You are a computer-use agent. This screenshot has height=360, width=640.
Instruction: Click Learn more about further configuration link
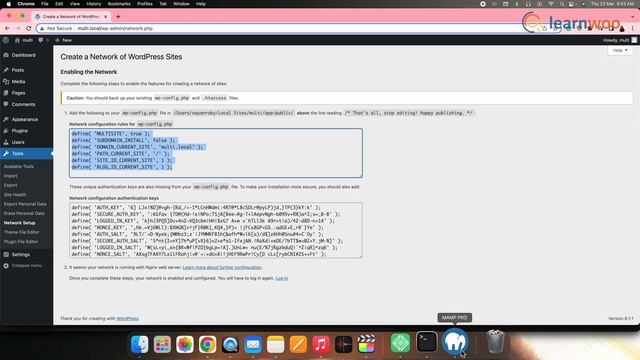(x=222, y=267)
